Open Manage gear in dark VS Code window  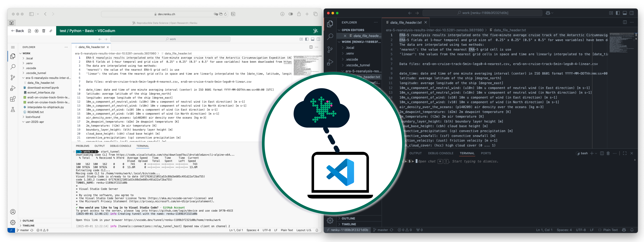[330, 220]
